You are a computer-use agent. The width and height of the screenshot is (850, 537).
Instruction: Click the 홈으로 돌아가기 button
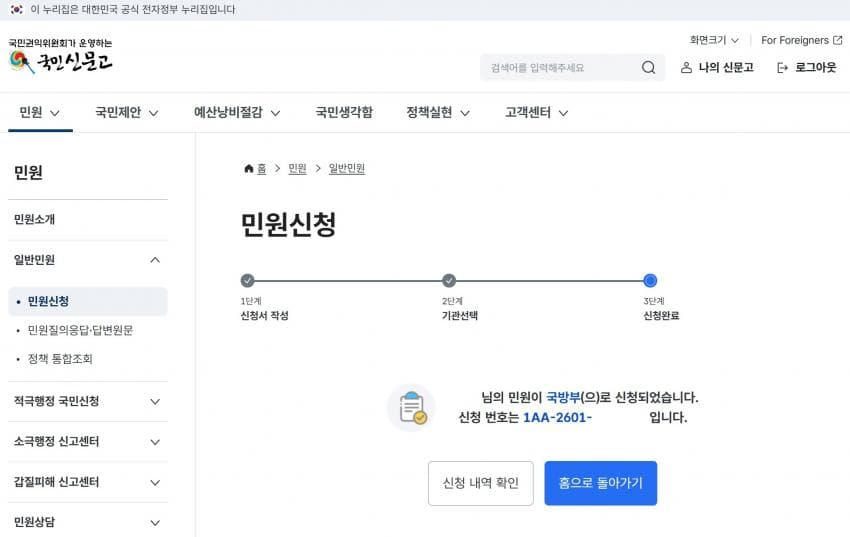pos(600,483)
